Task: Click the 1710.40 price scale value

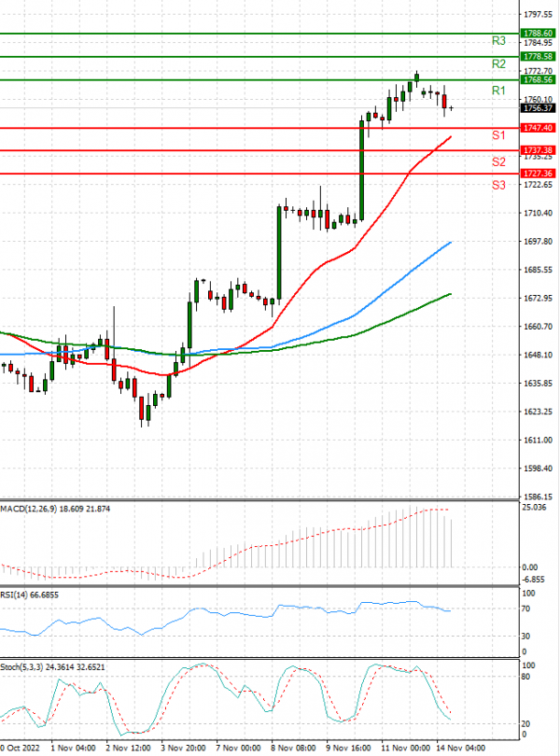Action: (x=538, y=213)
